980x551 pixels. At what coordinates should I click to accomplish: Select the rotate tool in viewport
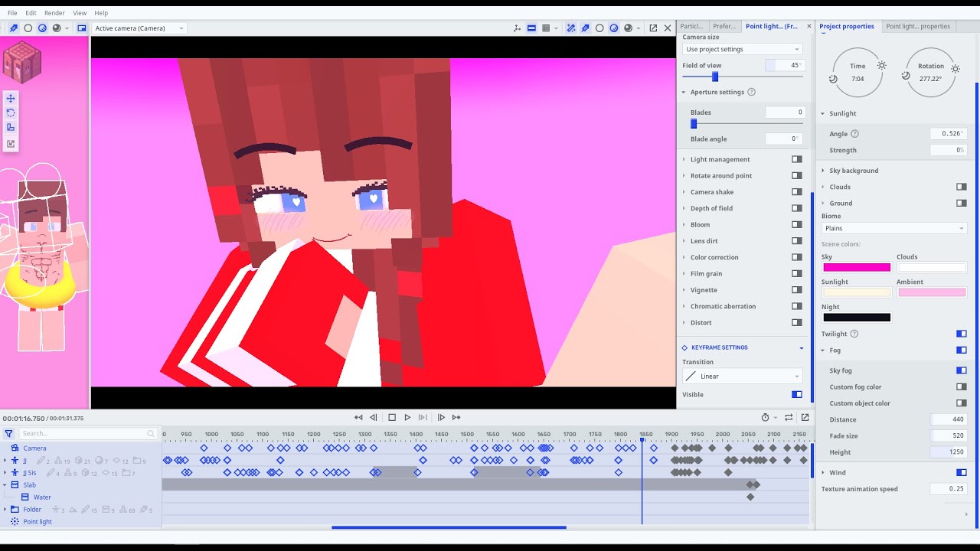point(11,112)
